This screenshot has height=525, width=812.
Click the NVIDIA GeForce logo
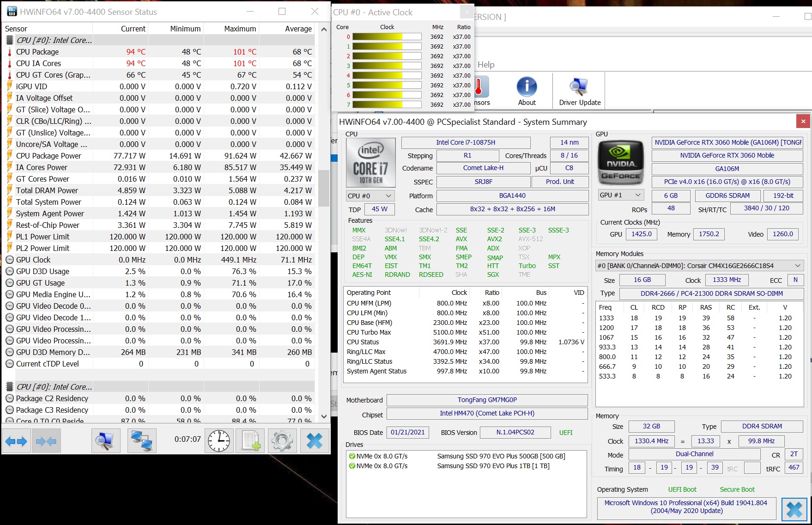click(620, 162)
